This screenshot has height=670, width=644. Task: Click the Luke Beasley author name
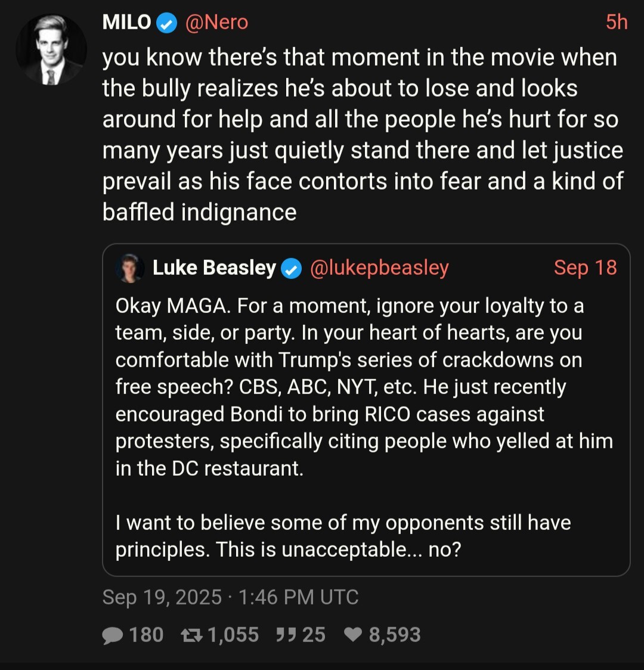click(x=214, y=268)
